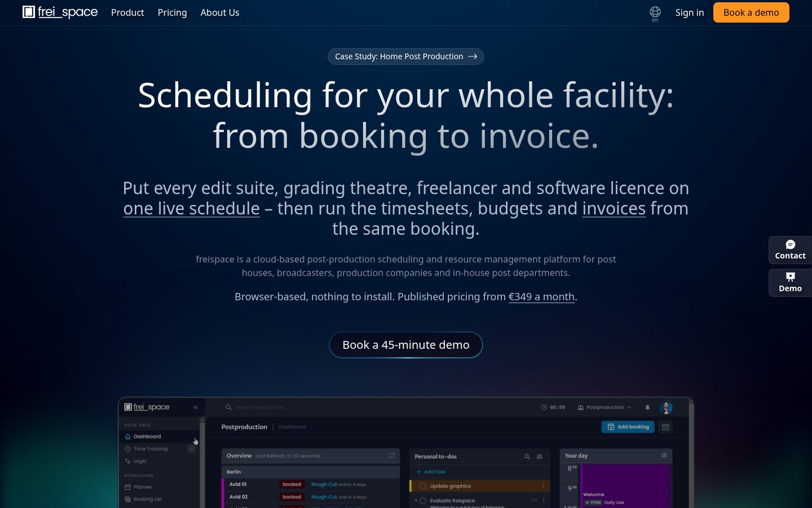Click the arrow icon in the Case Study pill
812x508 pixels.
473,56
